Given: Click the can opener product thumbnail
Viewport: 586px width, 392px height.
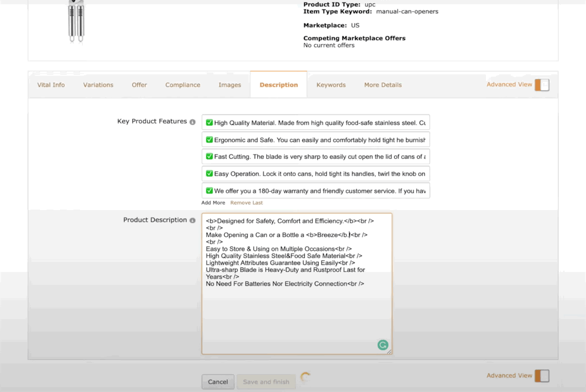Looking at the screenshot, I should click(76, 21).
